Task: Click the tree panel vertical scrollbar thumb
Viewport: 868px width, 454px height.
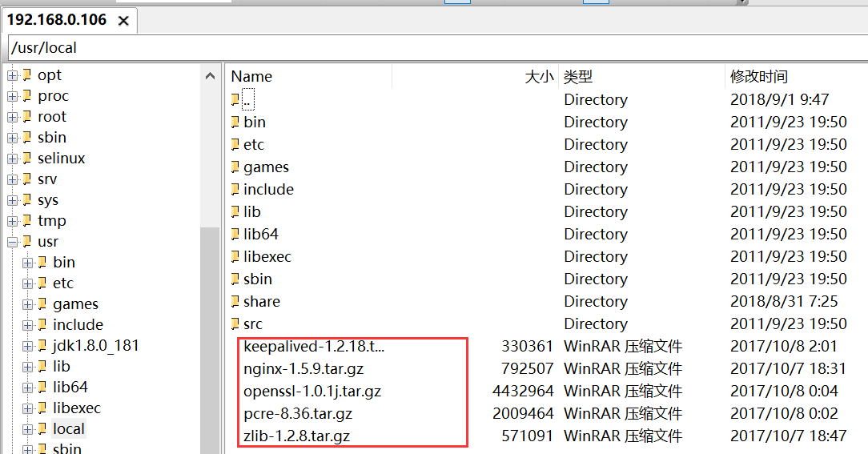Action: pyautogui.click(x=210, y=340)
